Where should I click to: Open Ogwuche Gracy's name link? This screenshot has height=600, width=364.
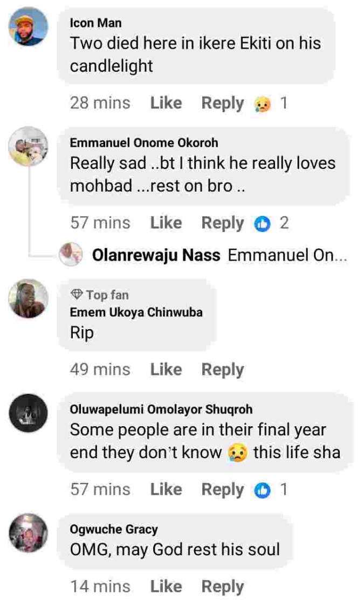tap(114, 529)
